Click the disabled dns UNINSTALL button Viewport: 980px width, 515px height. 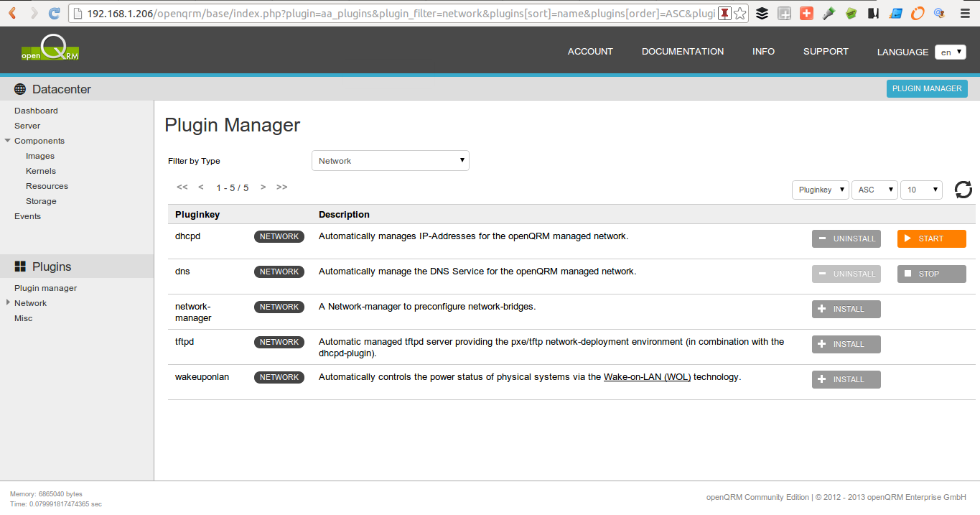coord(846,274)
